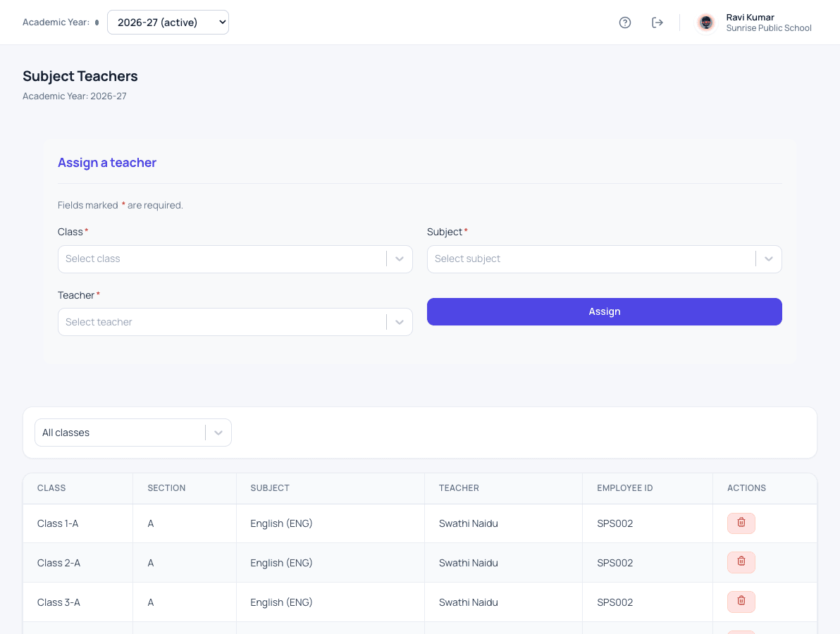Click section A in the Class 3-A row

click(x=151, y=602)
